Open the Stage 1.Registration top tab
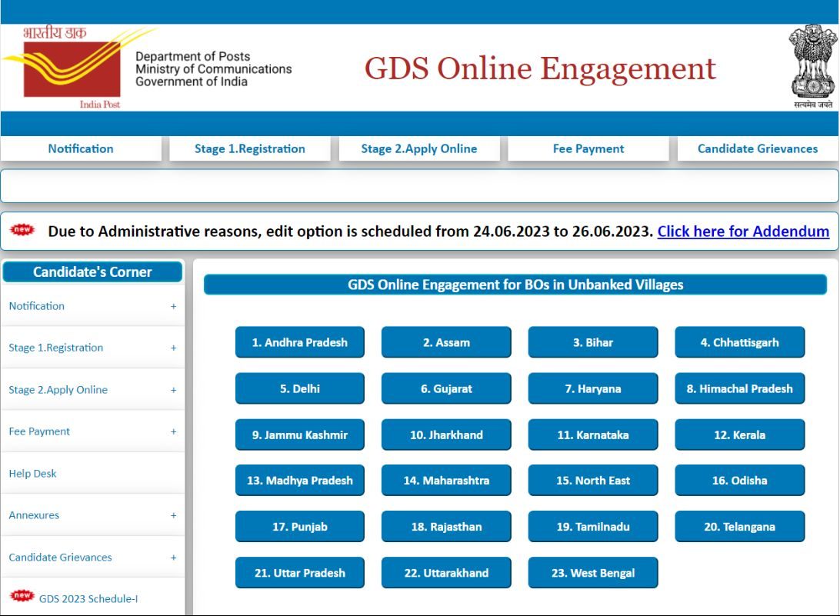Viewport: 840px width, 616px height. (250, 148)
